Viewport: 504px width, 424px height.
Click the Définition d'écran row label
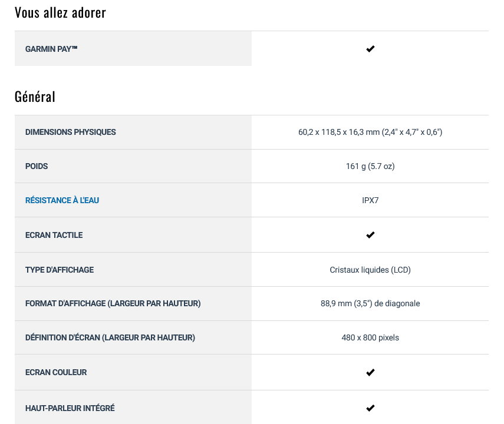click(x=110, y=337)
